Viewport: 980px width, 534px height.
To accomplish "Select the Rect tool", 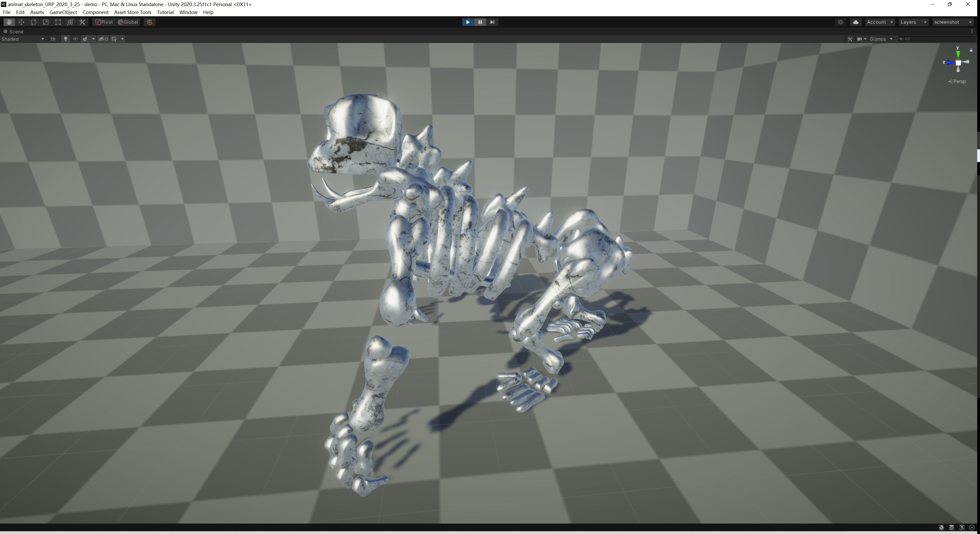I will click(x=58, y=22).
